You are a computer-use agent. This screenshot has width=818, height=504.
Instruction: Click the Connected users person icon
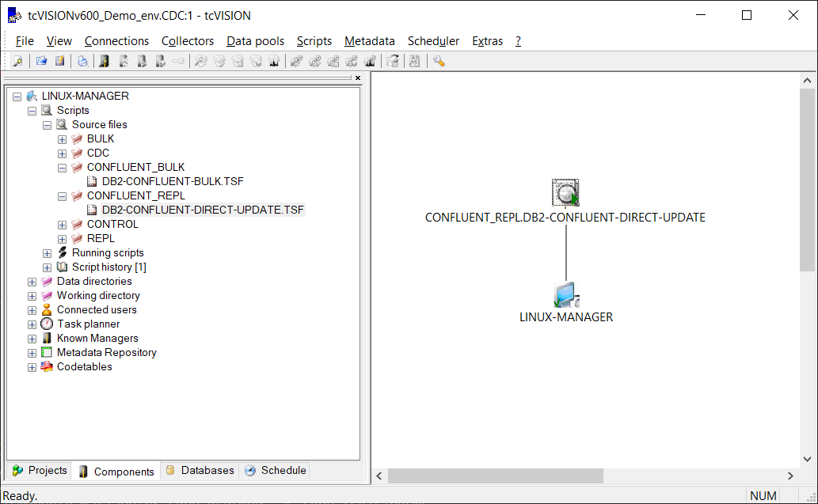pos(47,309)
